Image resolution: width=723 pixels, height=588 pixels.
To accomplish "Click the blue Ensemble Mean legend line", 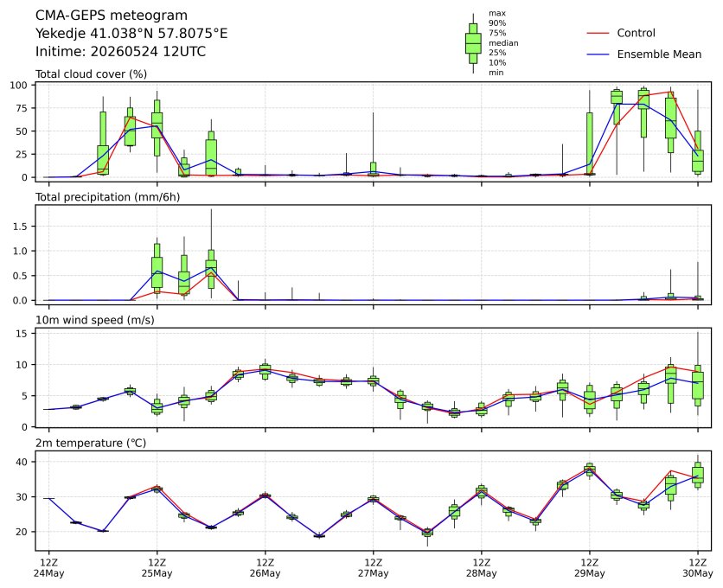I will coord(598,54).
